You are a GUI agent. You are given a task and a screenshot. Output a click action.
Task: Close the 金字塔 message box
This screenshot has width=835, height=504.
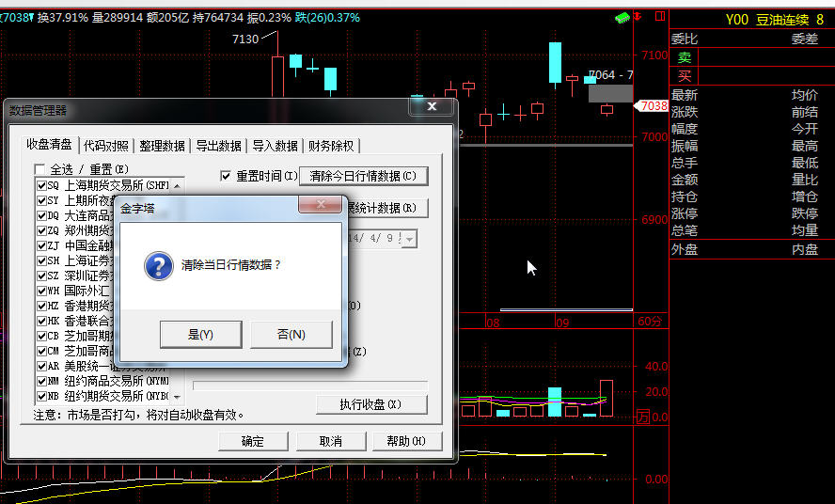[320, 204]
